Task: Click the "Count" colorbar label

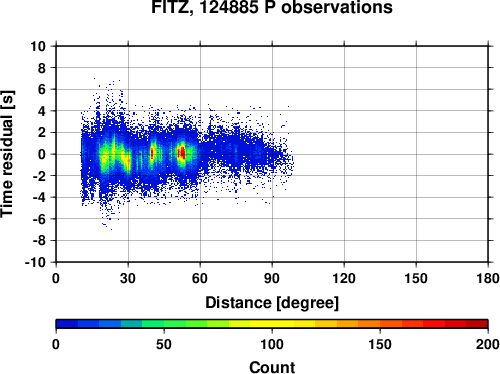Action: (272, 367)
